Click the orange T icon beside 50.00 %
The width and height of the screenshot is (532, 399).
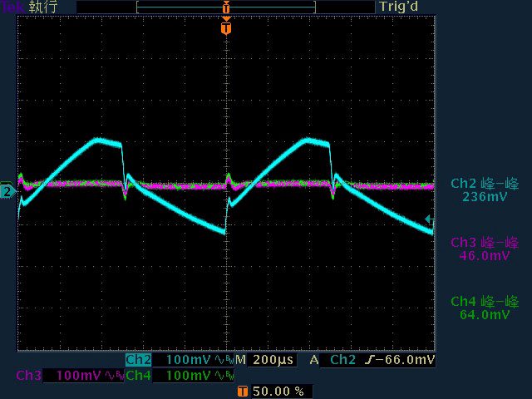(x=242, y=391)
